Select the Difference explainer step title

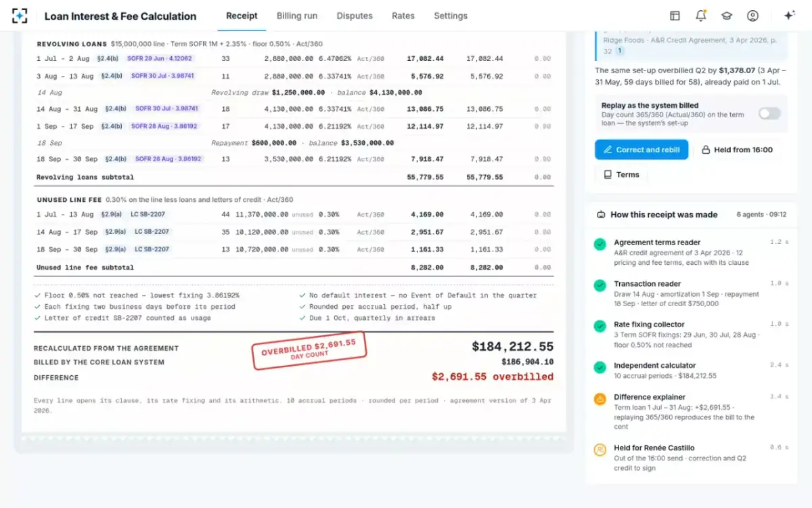[650, 397]
